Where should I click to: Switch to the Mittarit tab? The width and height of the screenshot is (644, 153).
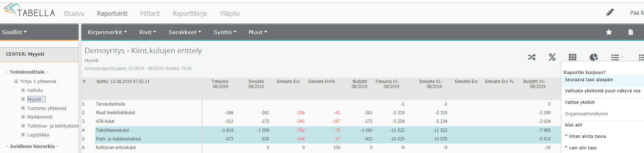tap(150, 14)
